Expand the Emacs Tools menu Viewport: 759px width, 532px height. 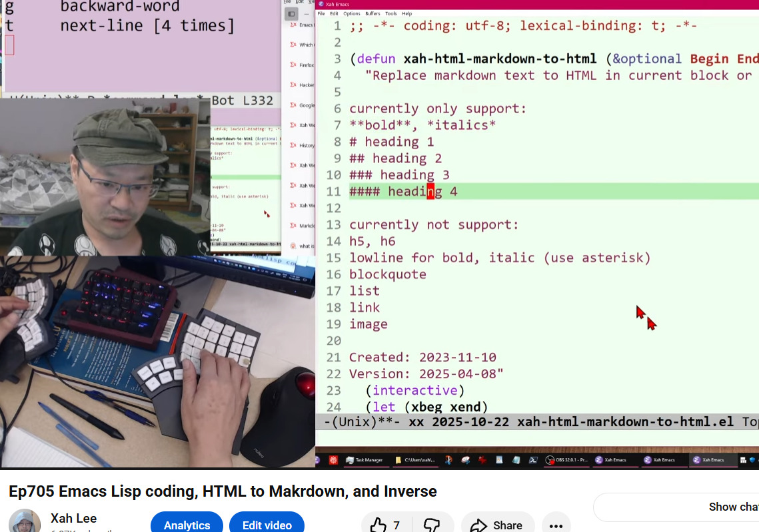[390, 13]
